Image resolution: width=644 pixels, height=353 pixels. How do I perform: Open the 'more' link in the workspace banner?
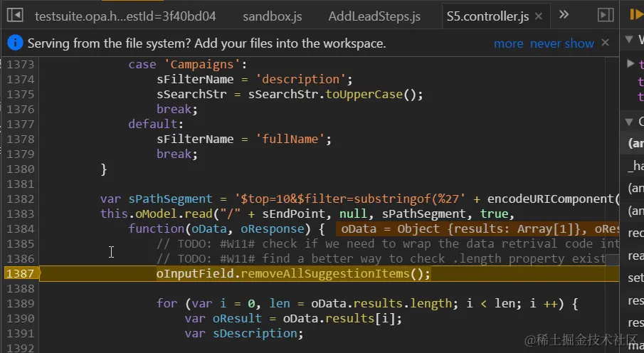(x=509, y=43)
